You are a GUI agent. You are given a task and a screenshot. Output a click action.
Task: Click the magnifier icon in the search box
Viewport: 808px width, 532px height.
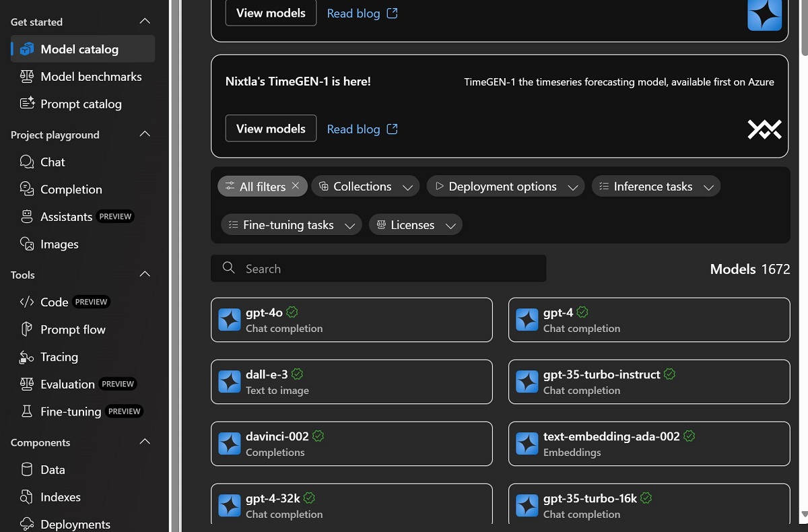click(229, 268)
